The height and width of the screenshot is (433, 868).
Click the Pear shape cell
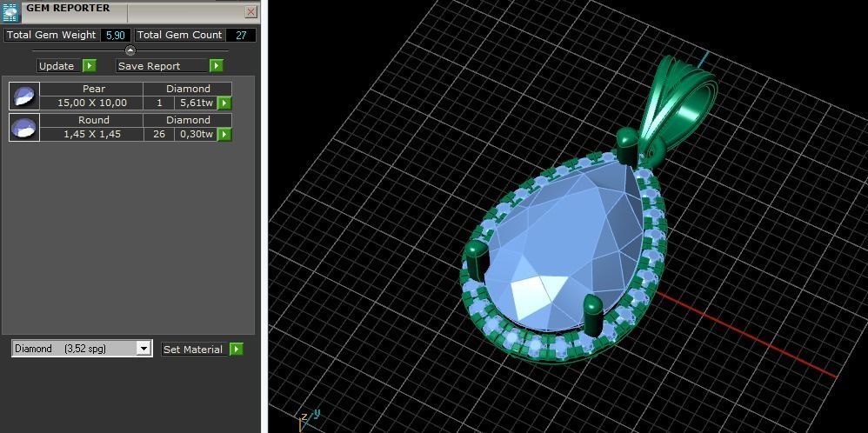coord(92,89)
